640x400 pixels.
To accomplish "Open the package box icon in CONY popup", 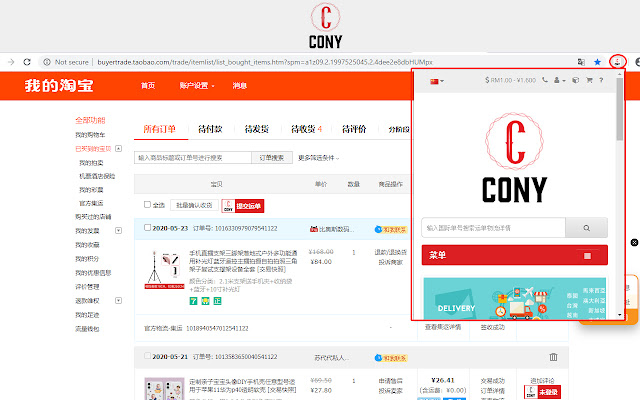I will coord(576,80).
